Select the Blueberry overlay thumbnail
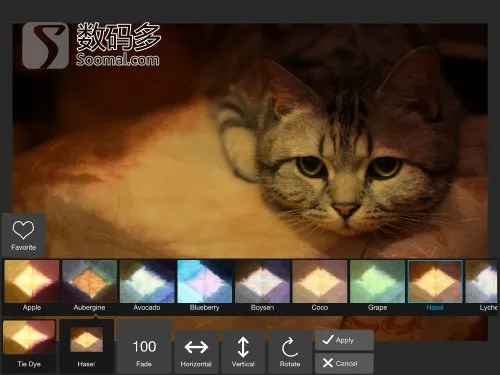This screenshot has width=500, height=375. (205, 286)
